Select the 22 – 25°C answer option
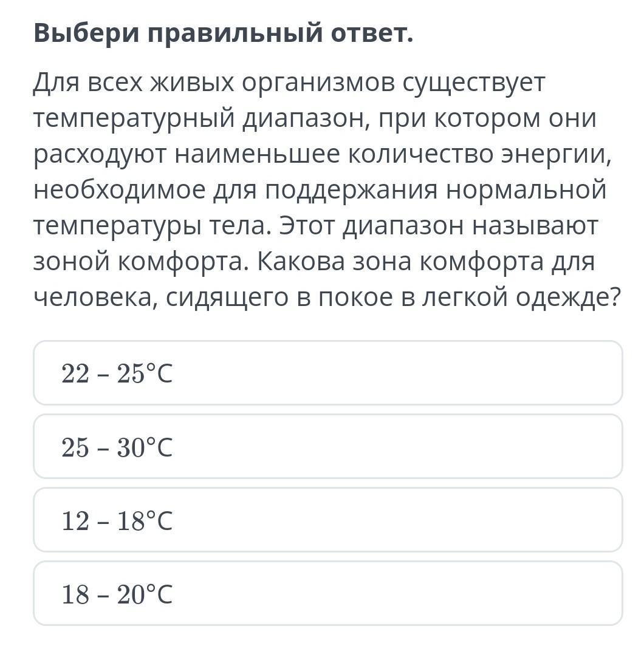644x646 pixels. coord(328,373)
